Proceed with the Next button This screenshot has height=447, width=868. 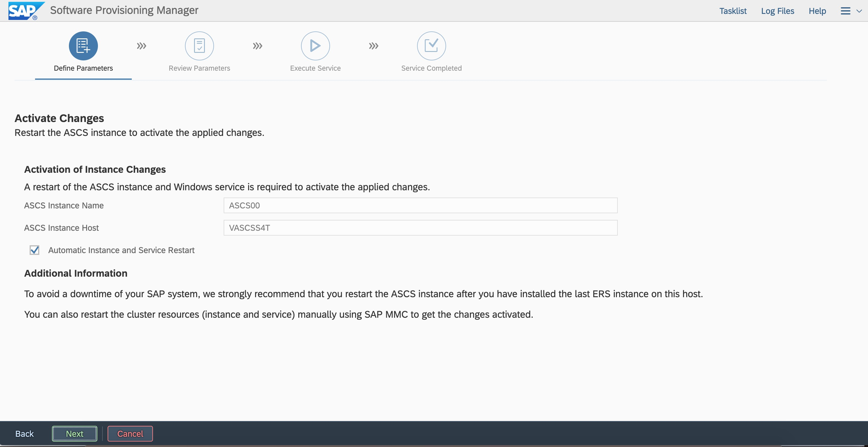(x=74, y=433)
